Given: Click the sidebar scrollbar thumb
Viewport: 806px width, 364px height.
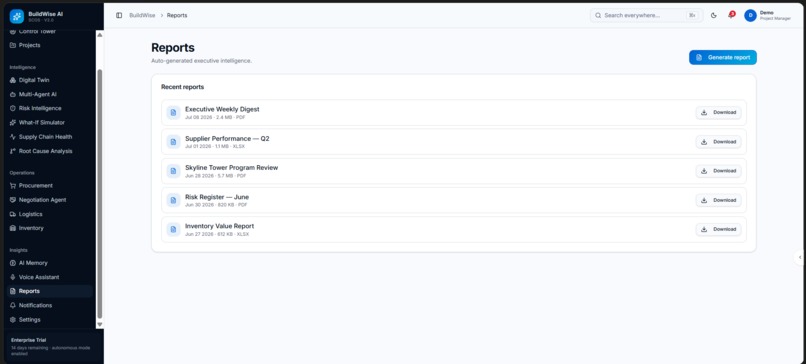Looking at the screenshot, I should [100, 194].
